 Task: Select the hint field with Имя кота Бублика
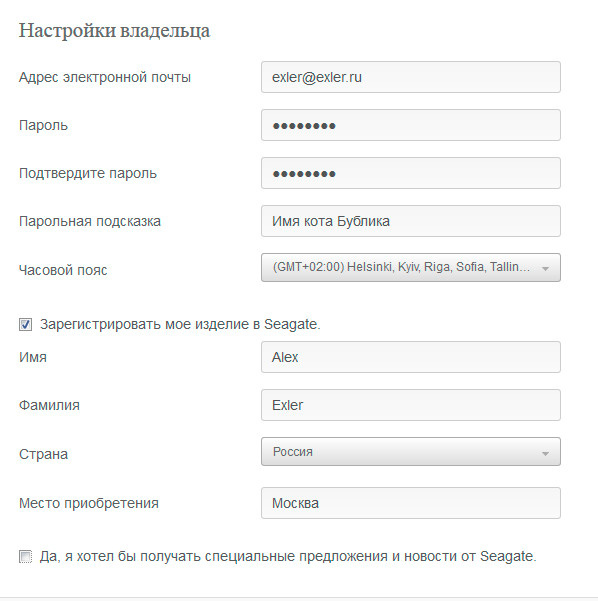point(411,221)
